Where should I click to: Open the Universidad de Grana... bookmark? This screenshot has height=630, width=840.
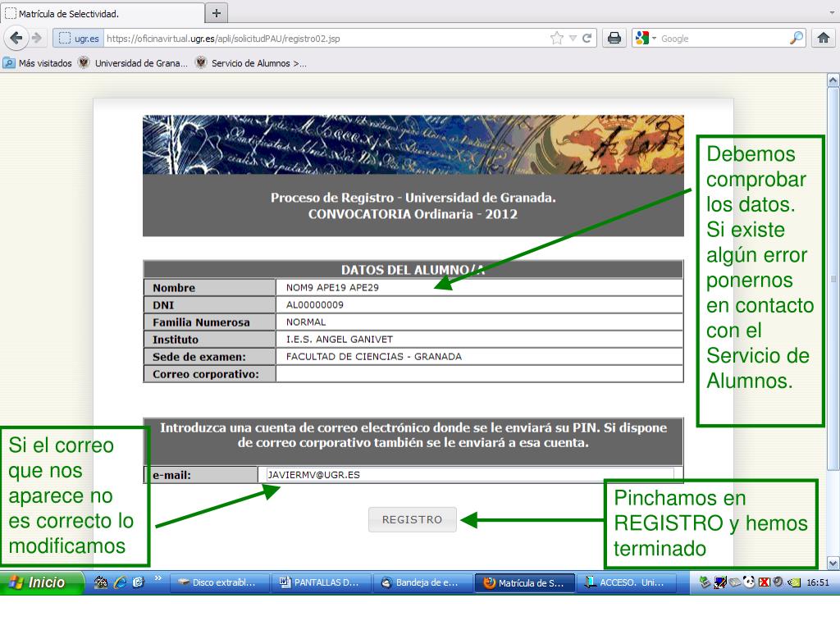pos(133,63)
